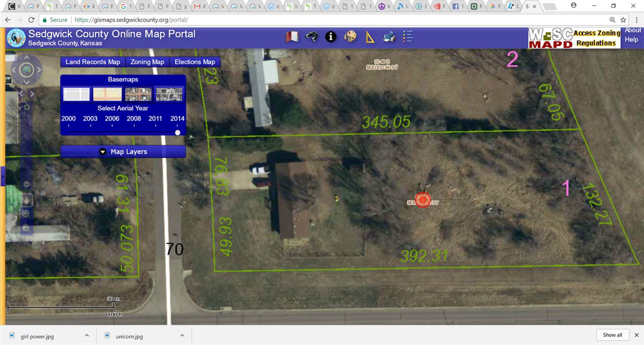Select the triangle ruler measure tool

click(370, 37)
